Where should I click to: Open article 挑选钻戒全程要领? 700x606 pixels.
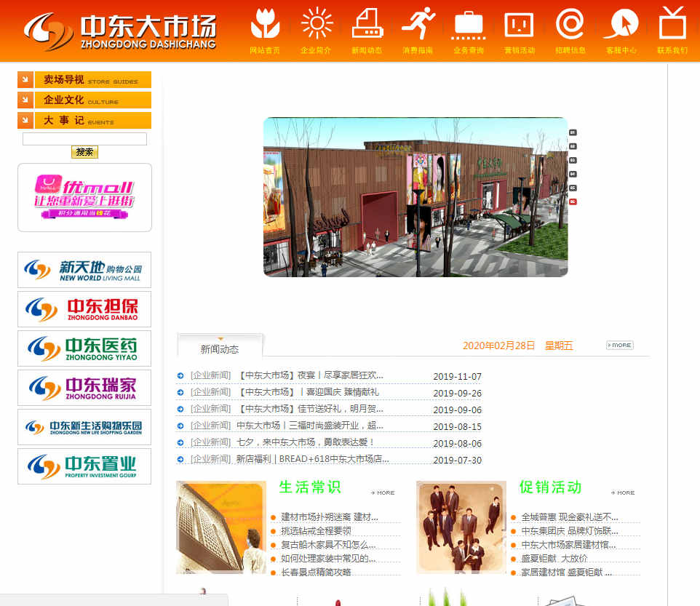316,531
